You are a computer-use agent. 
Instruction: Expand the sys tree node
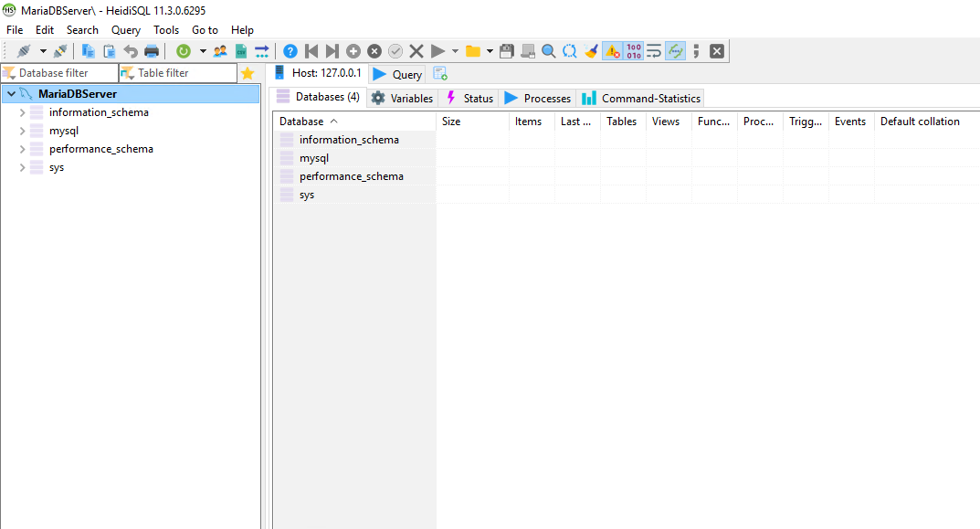coord(23,167)
